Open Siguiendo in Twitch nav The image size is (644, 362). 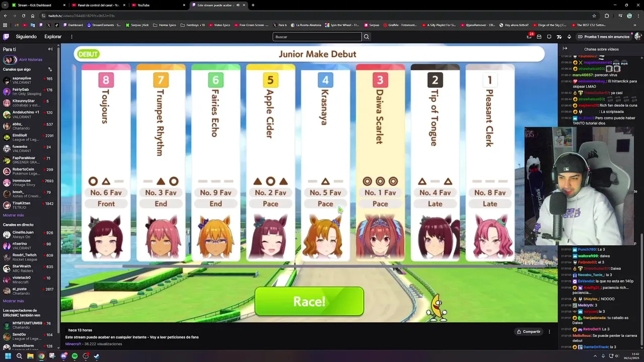26,37
